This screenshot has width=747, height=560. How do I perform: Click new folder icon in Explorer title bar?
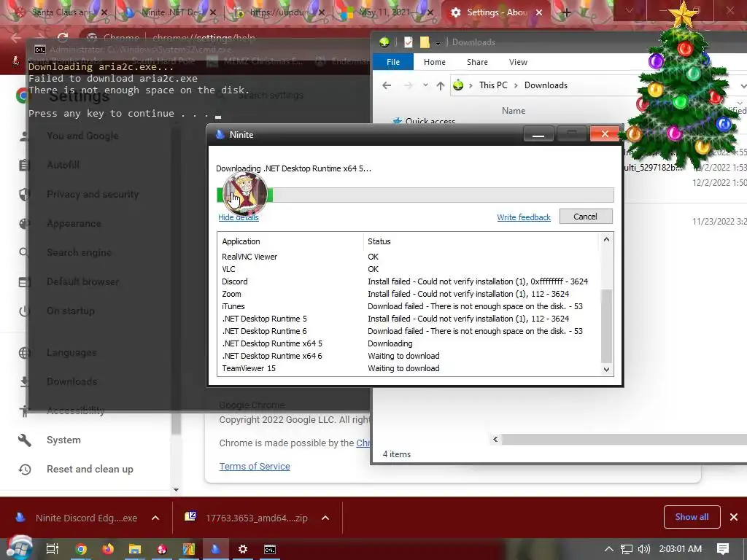coord(425,42)
